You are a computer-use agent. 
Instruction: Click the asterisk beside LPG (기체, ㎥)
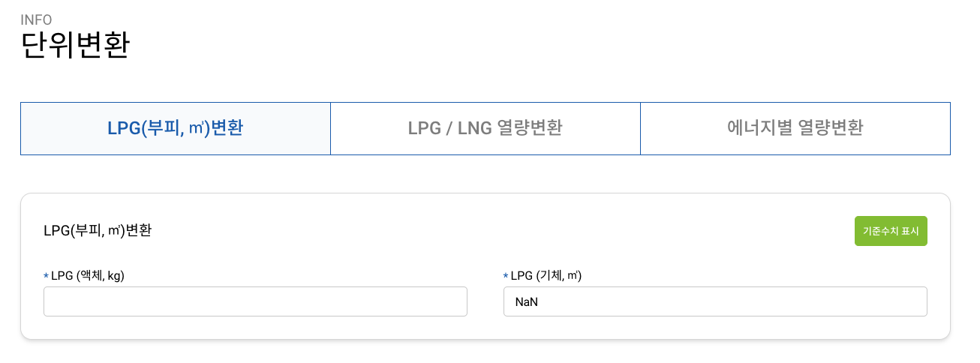click(506, 276)
